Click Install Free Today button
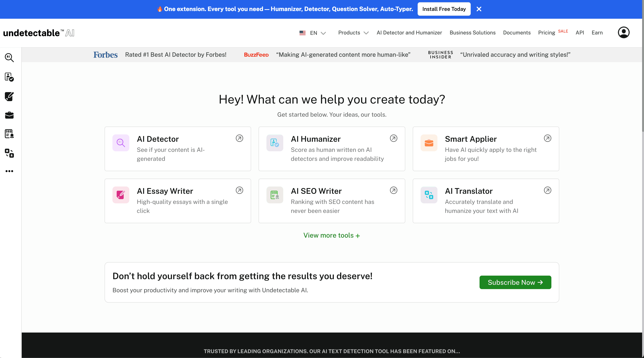644x358 pixels. [444, 9]
